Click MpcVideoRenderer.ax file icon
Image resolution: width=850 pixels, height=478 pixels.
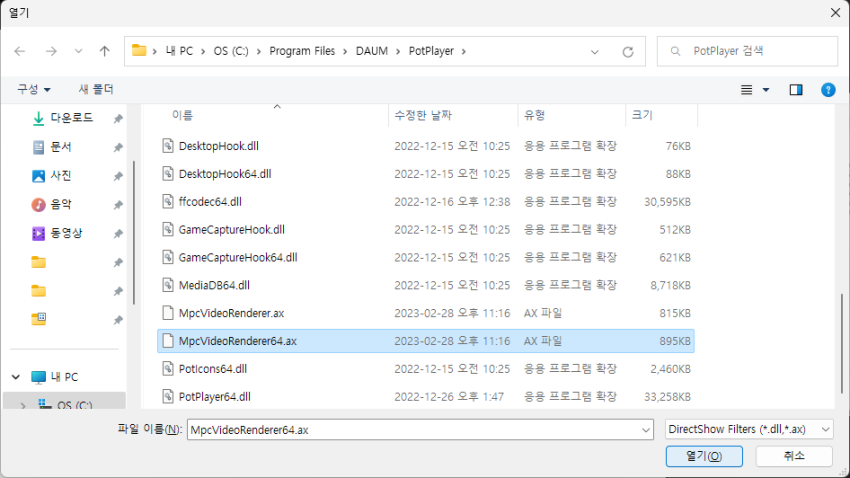168,313
